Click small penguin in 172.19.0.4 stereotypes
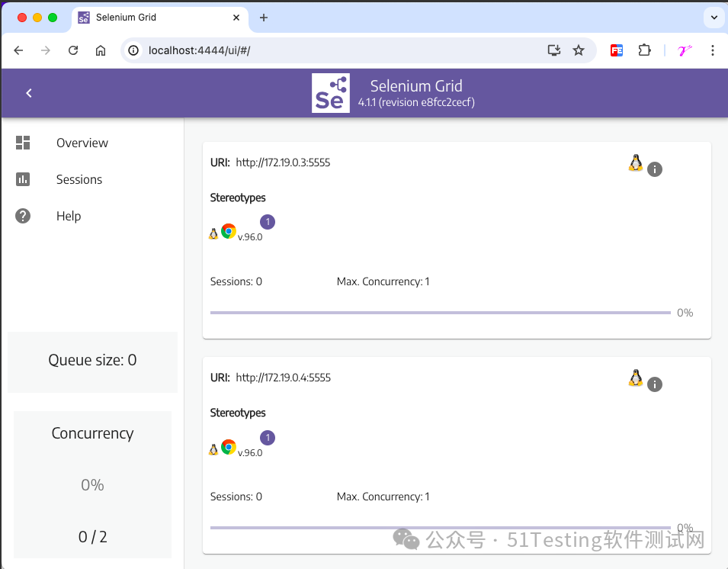 213,449
